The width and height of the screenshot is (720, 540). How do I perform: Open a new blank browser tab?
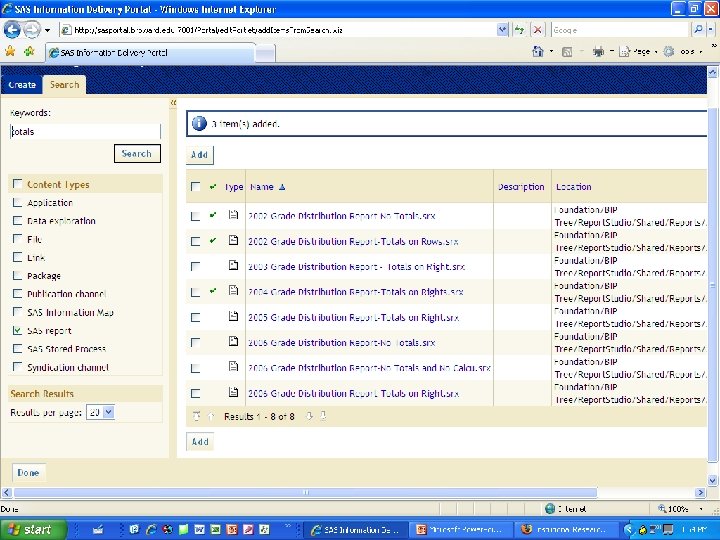point(265,54)
